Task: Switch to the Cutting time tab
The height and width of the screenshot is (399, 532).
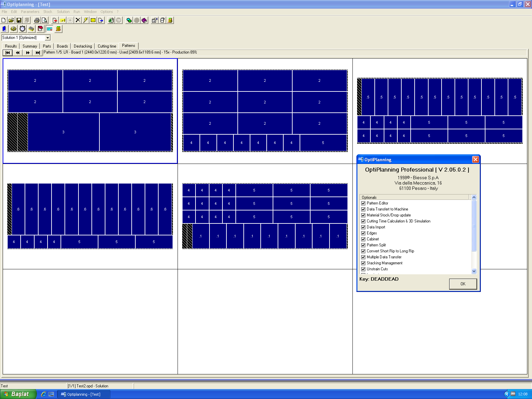Action: pyautogui.click(x=107, y=46)
